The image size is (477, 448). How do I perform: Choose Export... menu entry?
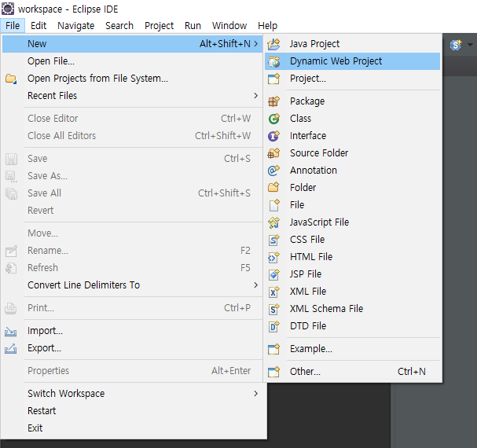tap(132, 348)
